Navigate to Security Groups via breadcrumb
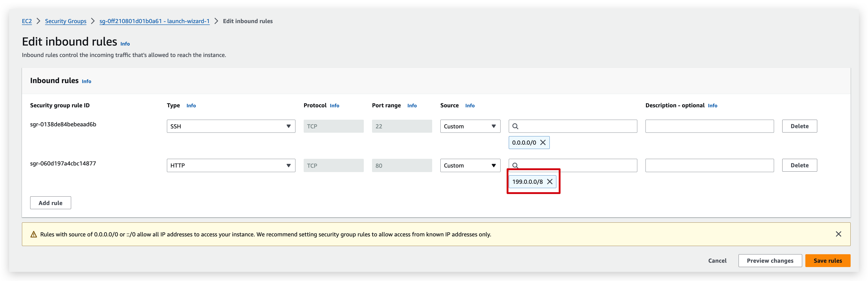Screen dimensions: 868x281 point(65,21)
